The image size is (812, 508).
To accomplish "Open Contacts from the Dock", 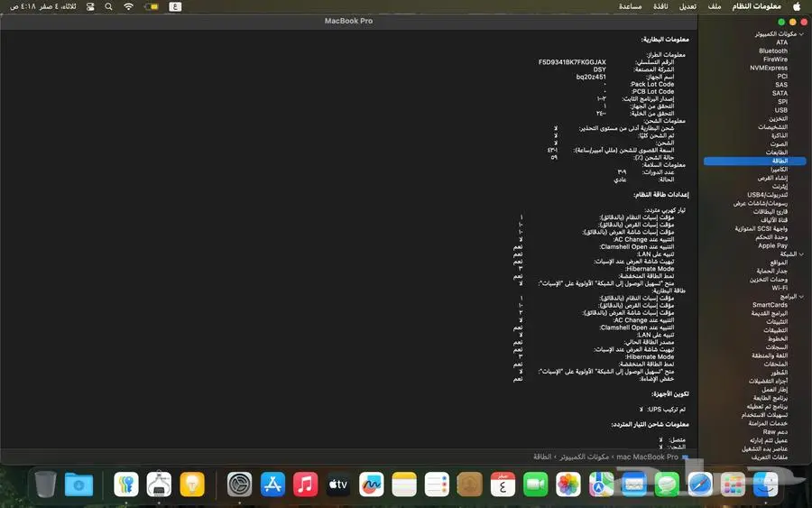I will pos(470,485).
